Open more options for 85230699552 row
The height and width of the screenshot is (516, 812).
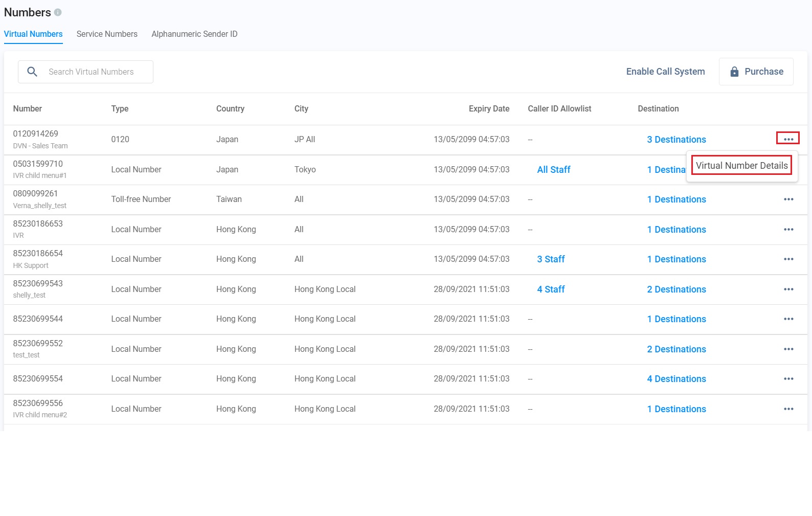pyautogui.click(x=788, y=349)
